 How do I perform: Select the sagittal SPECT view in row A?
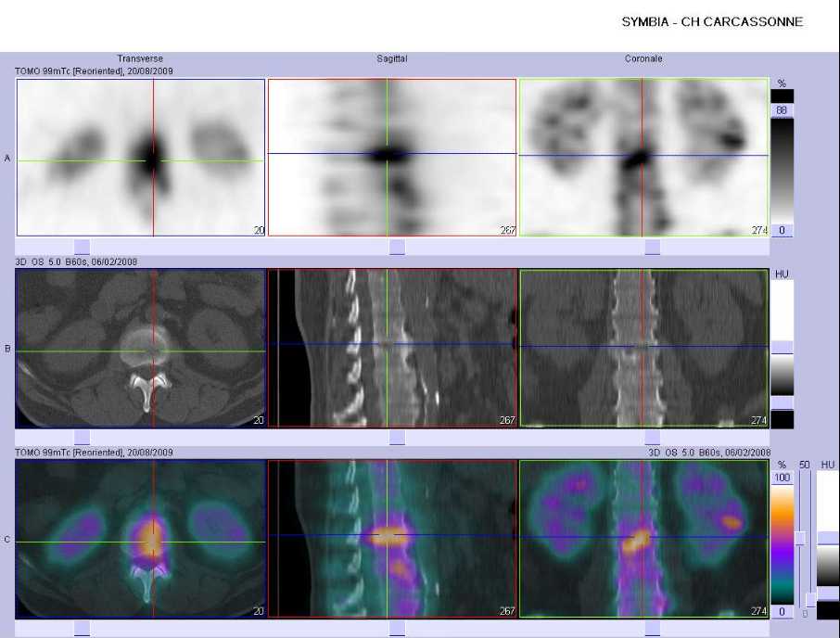[392, 158]
